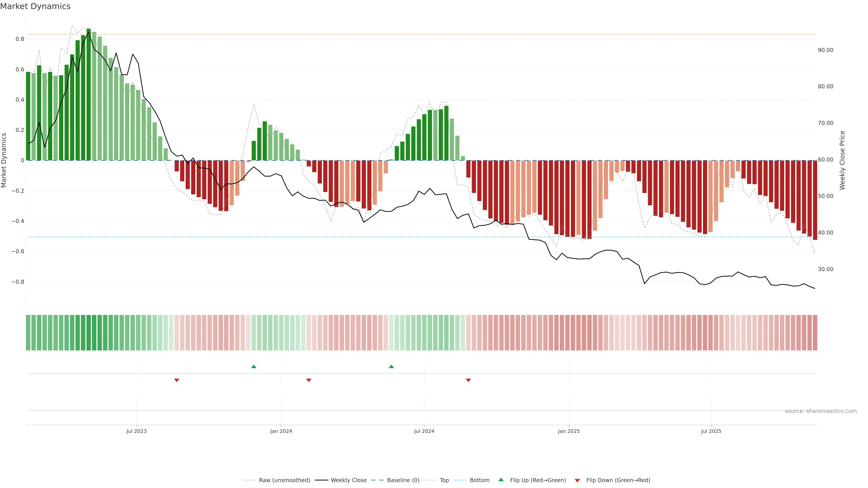This screenshot has width=868, height=488.
Task: Toggle the Top legend entry
Action: coord(444,480)
